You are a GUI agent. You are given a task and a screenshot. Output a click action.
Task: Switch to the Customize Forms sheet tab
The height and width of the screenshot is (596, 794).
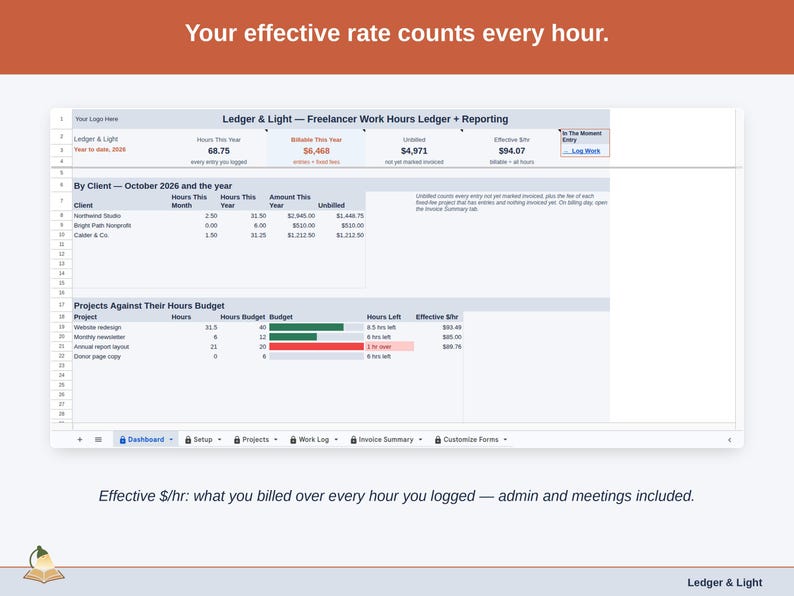[471, 440]
